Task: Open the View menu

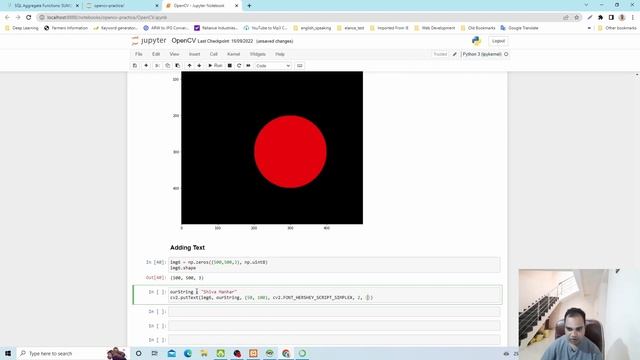Action: [174, 54]
